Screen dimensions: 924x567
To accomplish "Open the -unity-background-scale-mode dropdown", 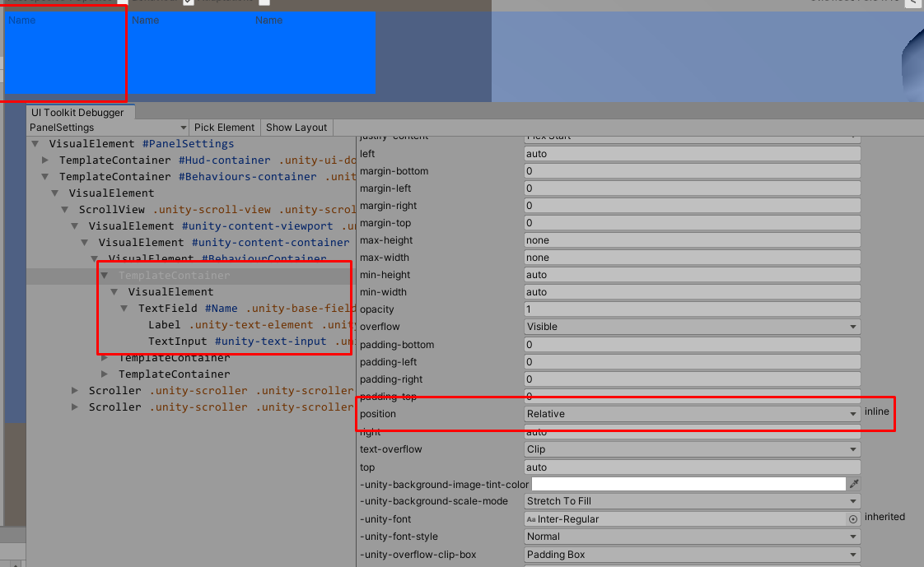I will pyautogui.click(x=692, y=501).
